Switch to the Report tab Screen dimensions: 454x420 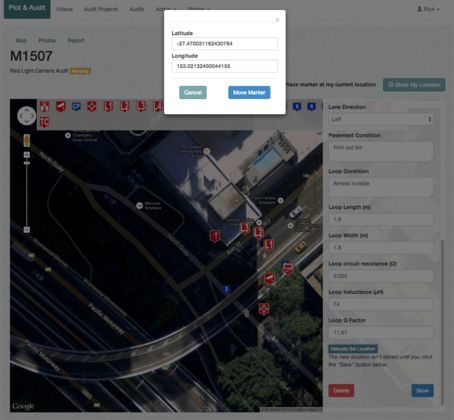[76, 40]
